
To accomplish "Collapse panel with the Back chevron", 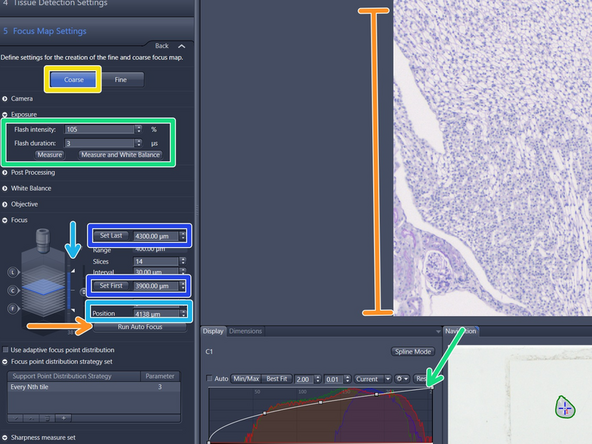I will click(182, 46).
